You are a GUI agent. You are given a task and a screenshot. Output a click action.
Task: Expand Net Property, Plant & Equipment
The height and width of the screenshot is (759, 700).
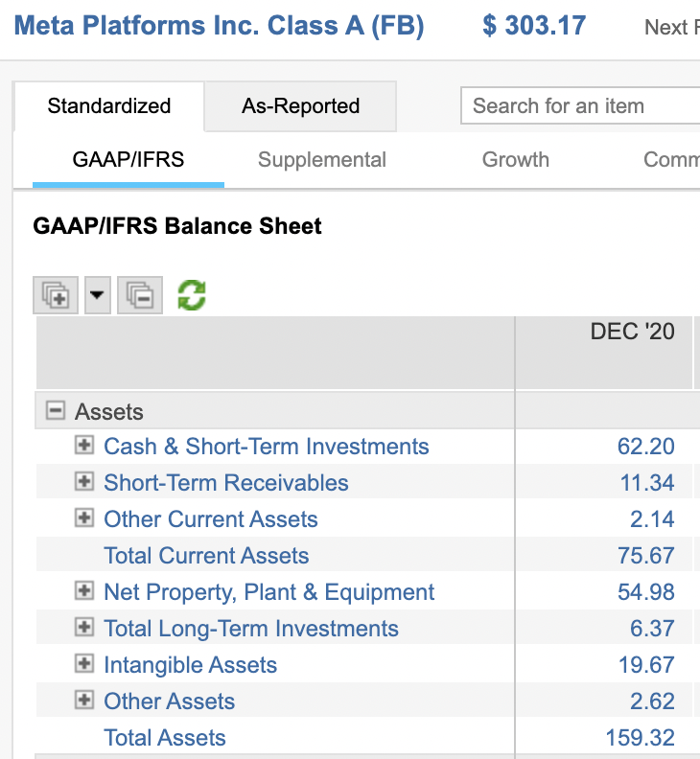[84, 591]
